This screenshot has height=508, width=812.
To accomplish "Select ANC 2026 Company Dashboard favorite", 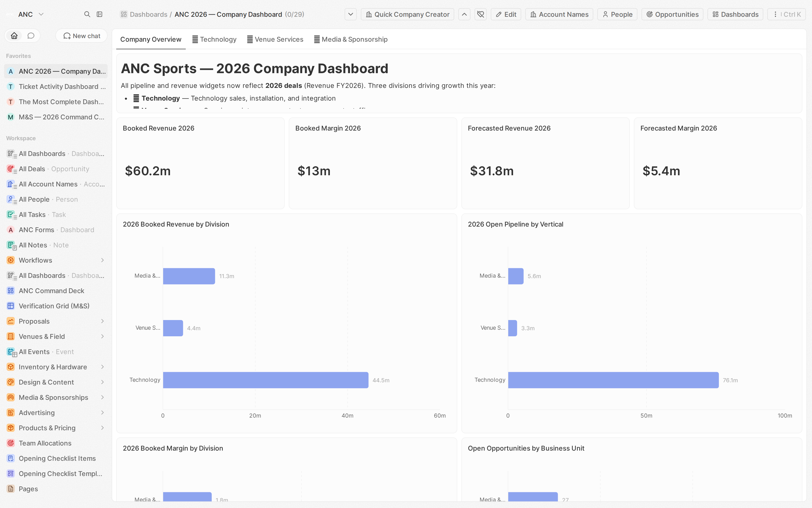I will (56, 71).
